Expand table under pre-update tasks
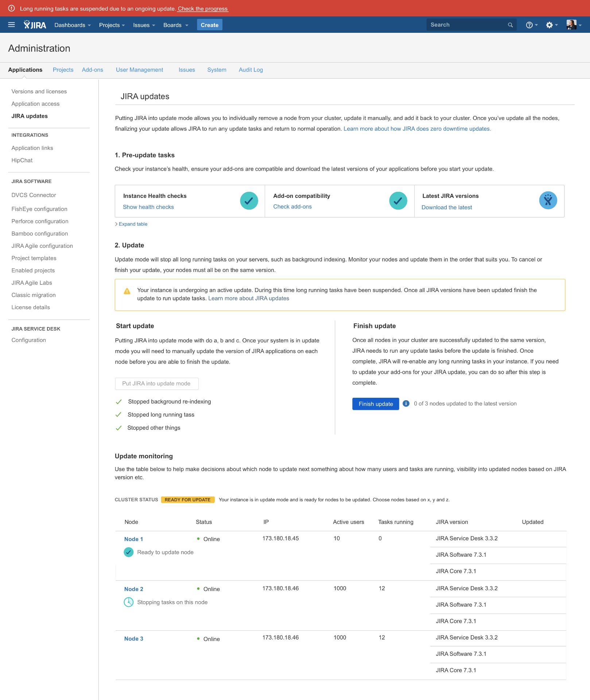 coord(131,224)
